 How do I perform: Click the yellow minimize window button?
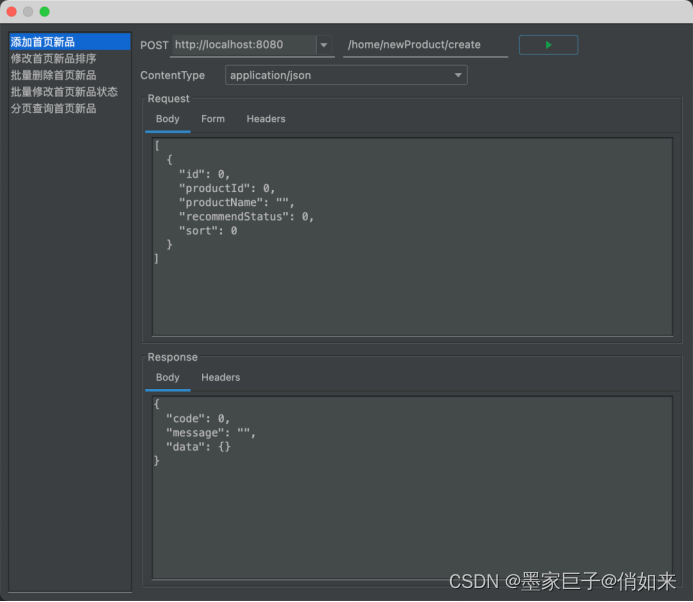point(28,11)
